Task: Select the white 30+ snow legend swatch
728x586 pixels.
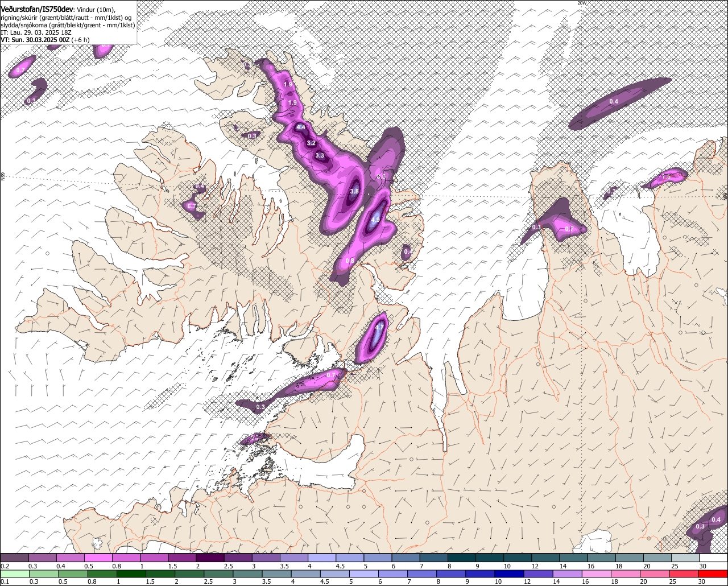Action: (x=713, y=558)
